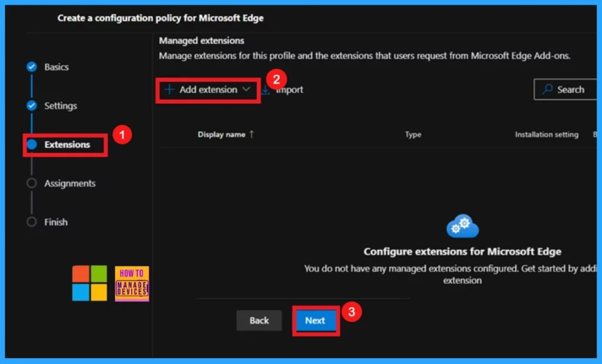Click the cloud gears illustration icon
This screenshot has height=364, width=602.
pos(462,226)
